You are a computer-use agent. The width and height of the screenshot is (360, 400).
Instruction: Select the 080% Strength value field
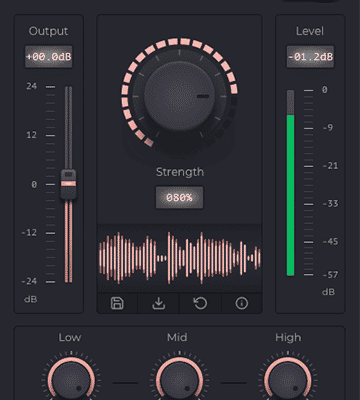179,198
